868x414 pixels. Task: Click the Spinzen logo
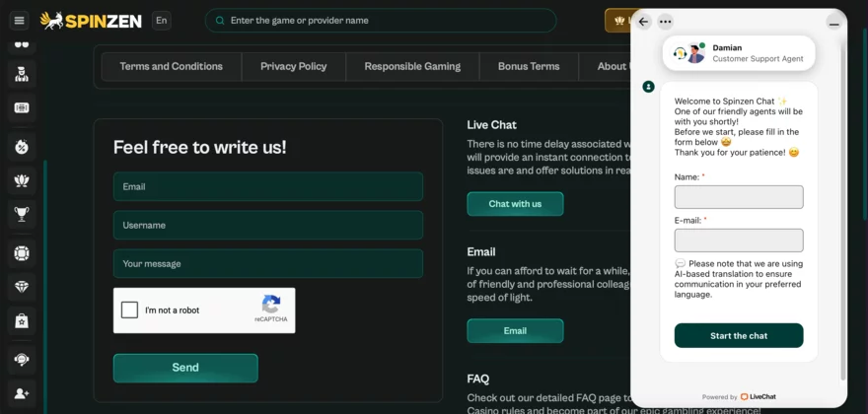(91, 21)
